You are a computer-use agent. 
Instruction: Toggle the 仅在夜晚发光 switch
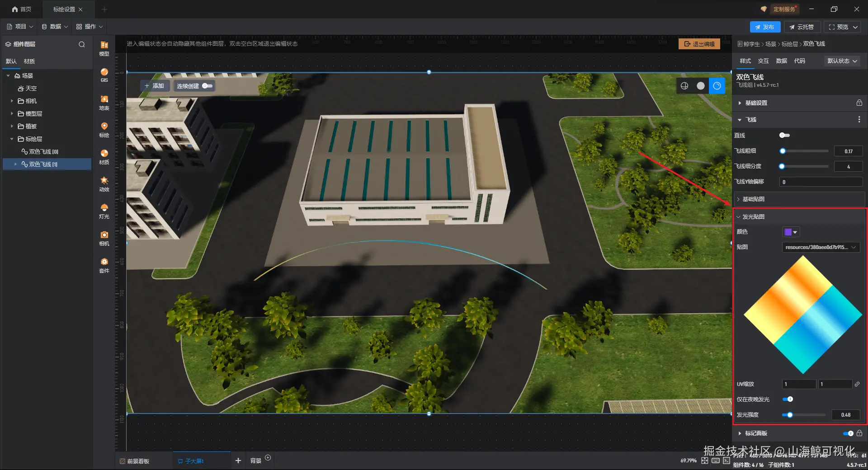(x=788, y=399)
